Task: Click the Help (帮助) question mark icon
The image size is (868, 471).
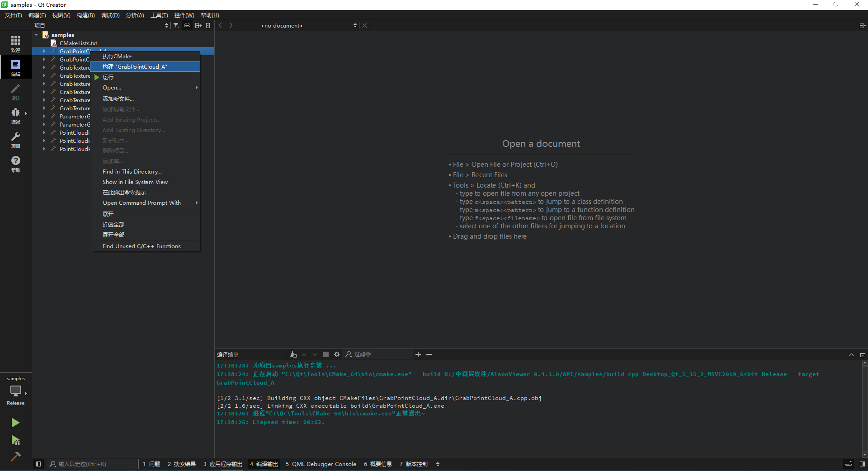Action: [x=15, y=163]
